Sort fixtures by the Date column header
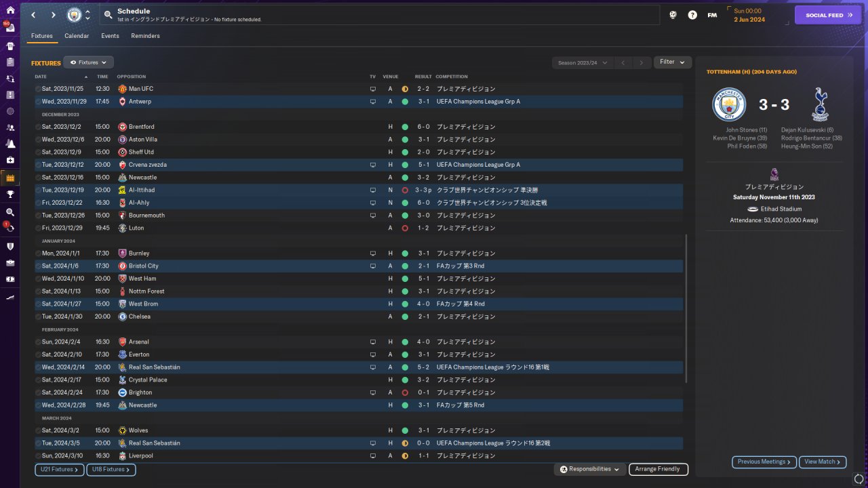 click(61, 77)
